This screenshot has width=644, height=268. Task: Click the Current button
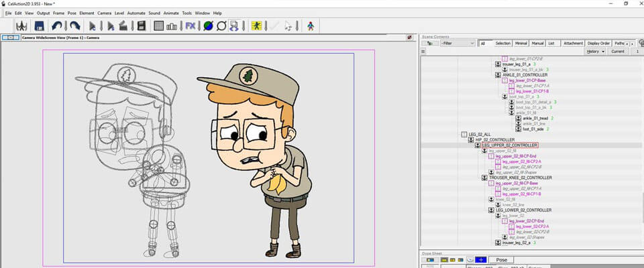coord(618,52)
